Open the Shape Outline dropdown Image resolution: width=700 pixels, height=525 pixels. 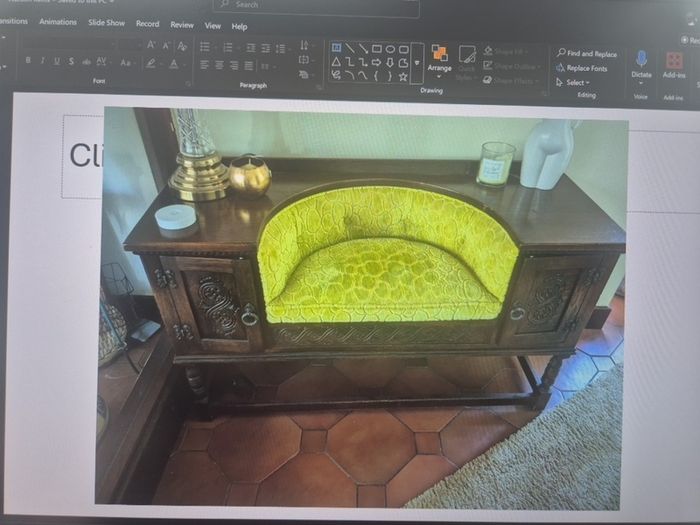(x=512, y=67)
